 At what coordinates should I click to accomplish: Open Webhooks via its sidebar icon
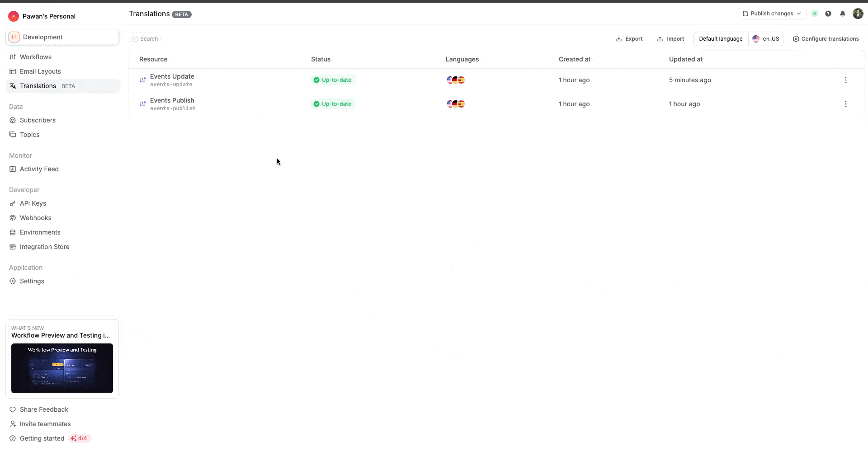pyautogui.click(x=12, y=218)
